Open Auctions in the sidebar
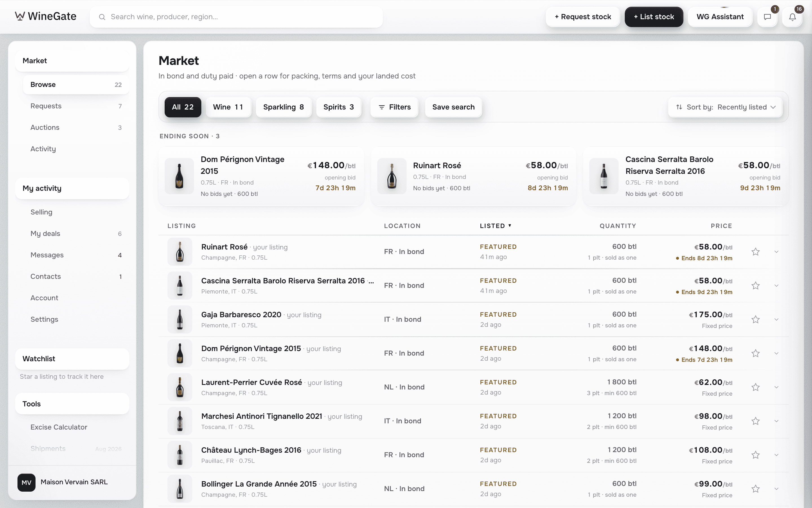This screenshot has width=812, height=508. coord(76,128)
